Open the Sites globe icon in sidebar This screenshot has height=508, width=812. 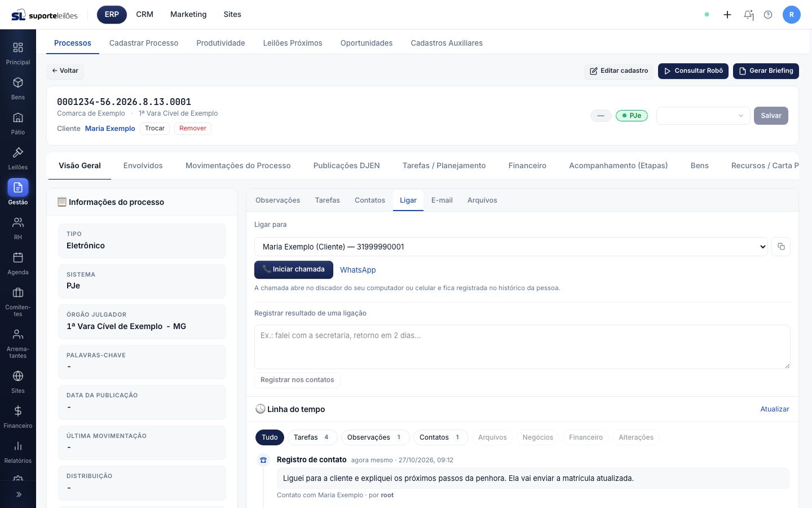tap(18, 376)
